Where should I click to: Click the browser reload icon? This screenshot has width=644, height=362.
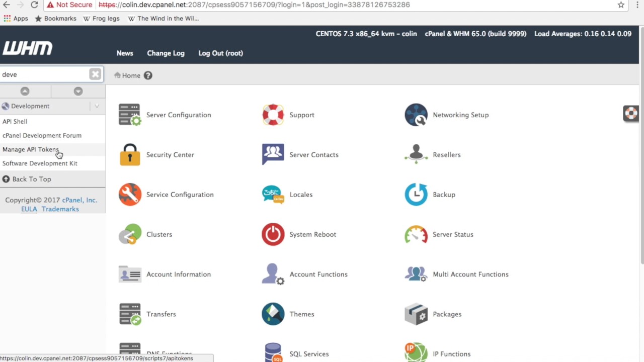pyautogui.click(x=34, y=5)
